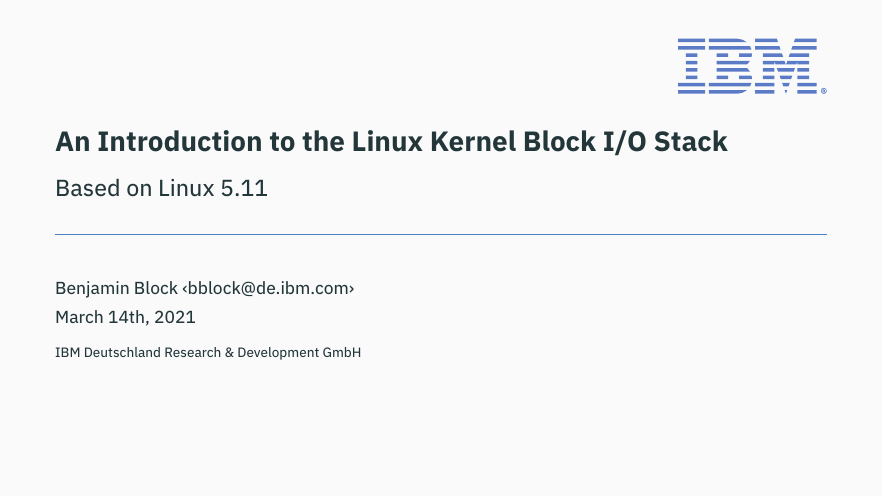The height and width of the screenshot is (497, 882).
Task: Click the blue horizontal divider line
Action: click(x=441, y=234)
